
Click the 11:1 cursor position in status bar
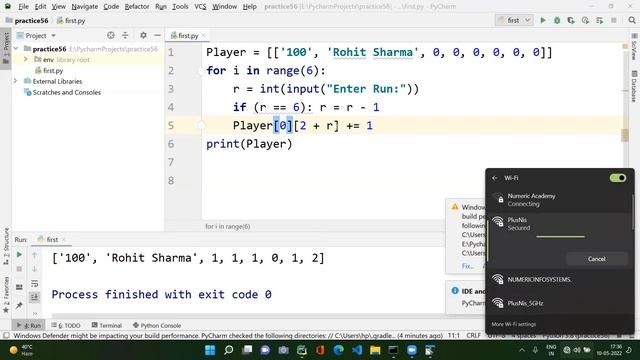click(454, 336)
